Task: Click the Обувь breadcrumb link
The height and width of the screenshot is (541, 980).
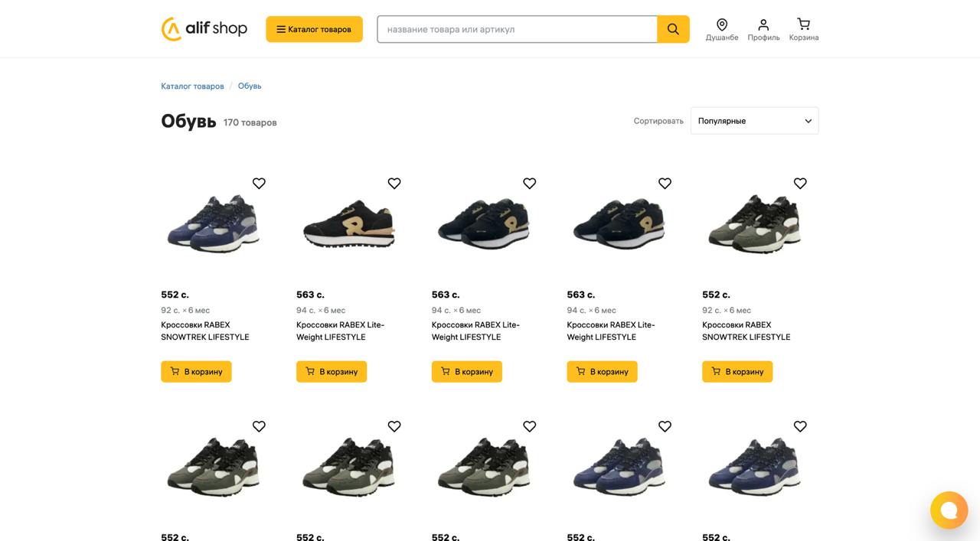Action: point(250,86)
